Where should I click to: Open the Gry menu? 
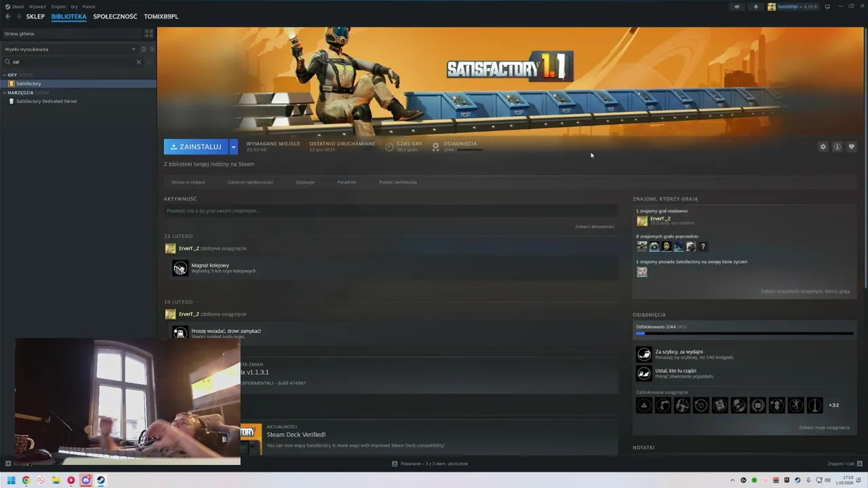pos(74,7)
